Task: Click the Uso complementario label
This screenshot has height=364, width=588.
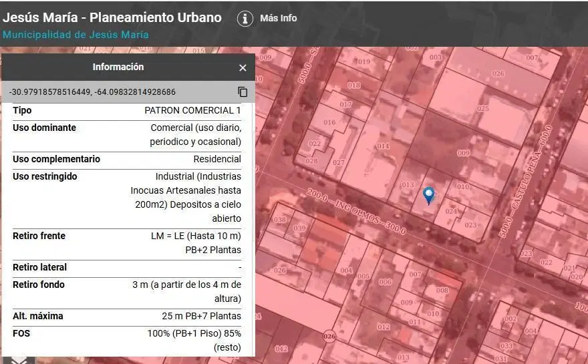Action: [x=56, y=159]
